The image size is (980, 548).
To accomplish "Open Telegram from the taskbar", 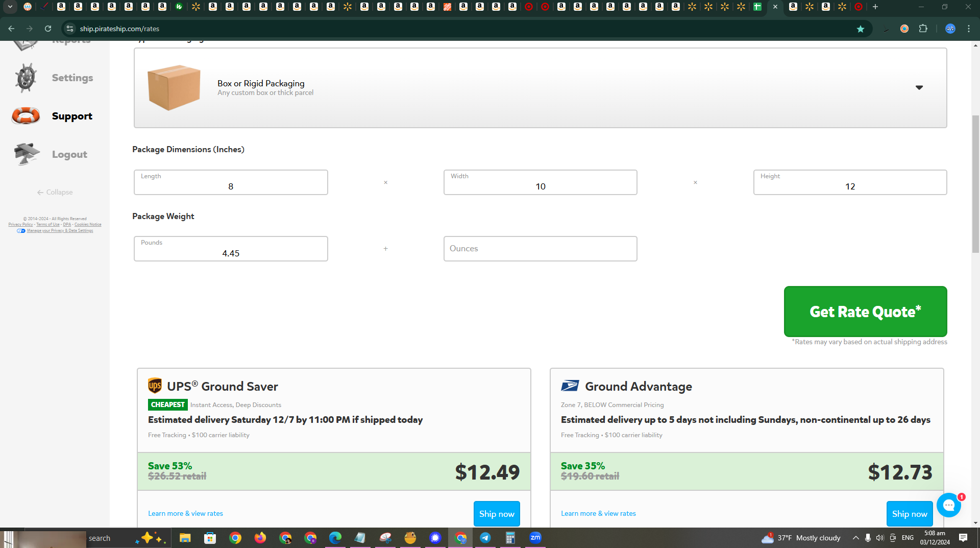I will (485, 538).
